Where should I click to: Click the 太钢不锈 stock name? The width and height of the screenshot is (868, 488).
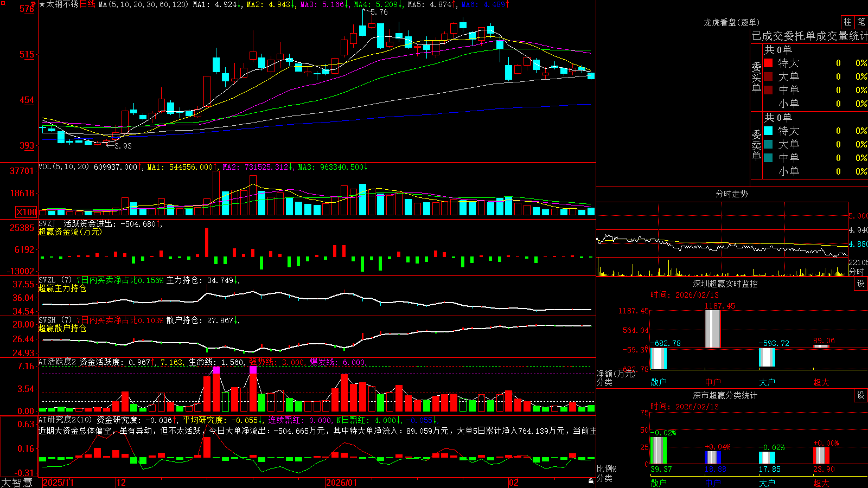click(x=62, y=4)
